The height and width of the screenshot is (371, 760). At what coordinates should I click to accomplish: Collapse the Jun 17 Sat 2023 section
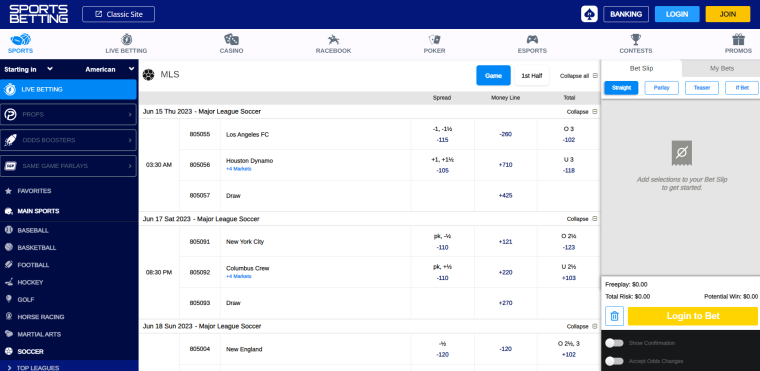pyautogui.click(x=582, y=219)
